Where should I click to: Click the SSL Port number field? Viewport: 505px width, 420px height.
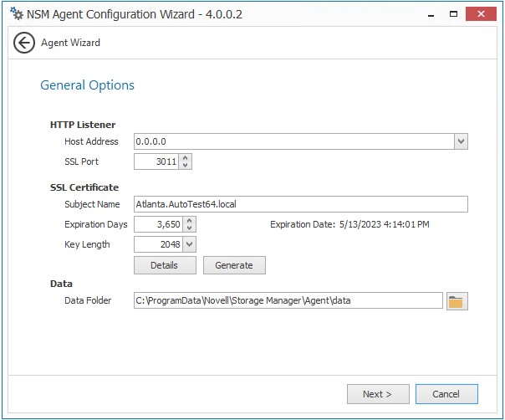click(156, 161)
